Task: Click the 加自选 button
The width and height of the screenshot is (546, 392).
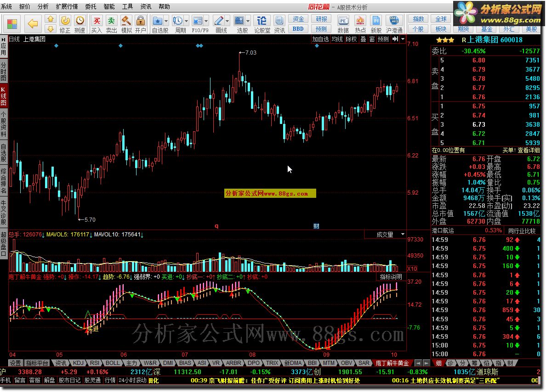Action: point(320,39)
